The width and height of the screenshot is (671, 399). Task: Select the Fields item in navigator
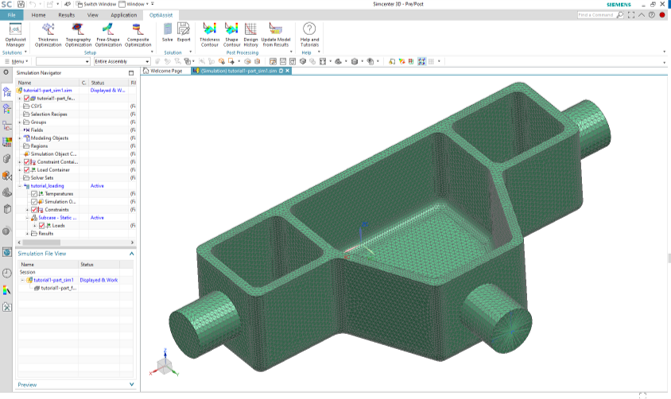click(x=37, y=130)
